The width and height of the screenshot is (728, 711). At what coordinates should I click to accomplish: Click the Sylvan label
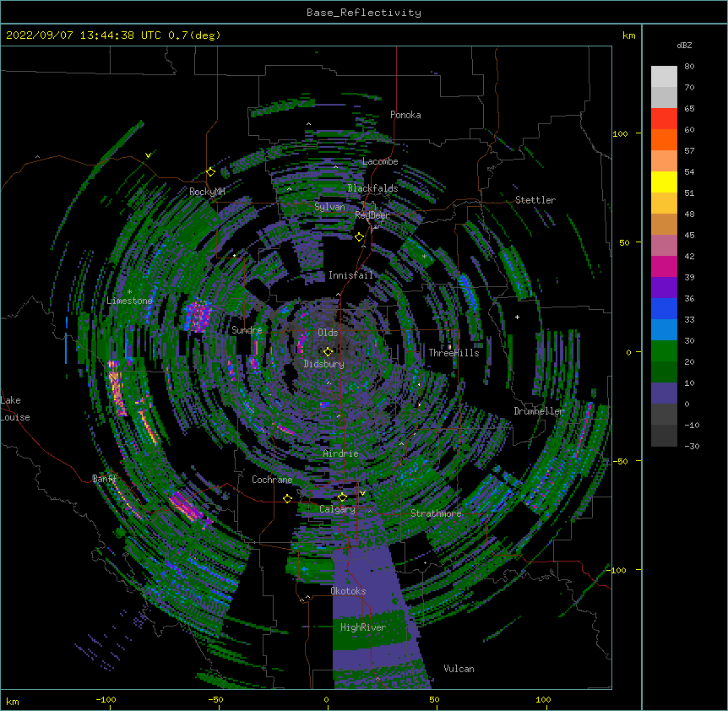click(329, 207)
